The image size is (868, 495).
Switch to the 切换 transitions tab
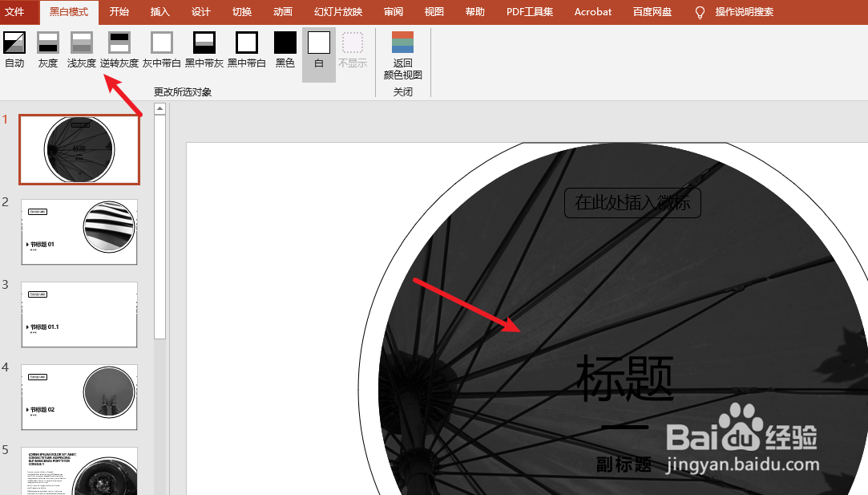click(x=242, y=12)
